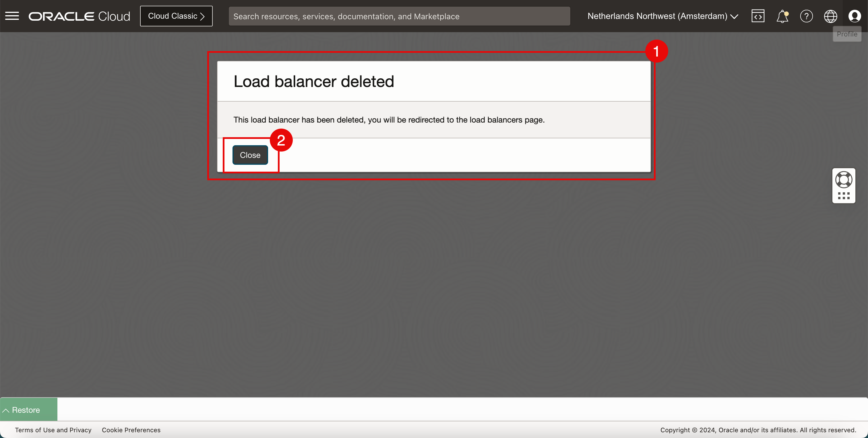Image resolution: width=868 pixels, height=438 pixels.
Task: Click the search resources input field
Action: (x=399, y=16)
